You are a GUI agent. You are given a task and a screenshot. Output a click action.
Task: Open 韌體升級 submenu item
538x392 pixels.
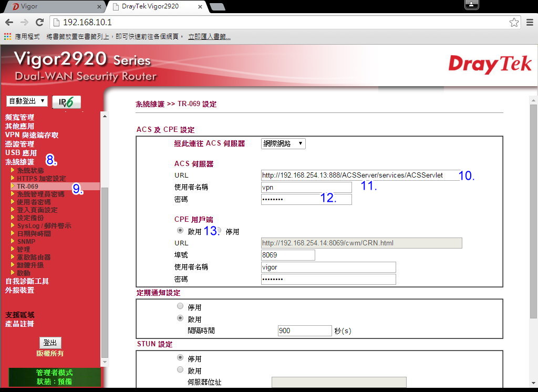click(30, 265)
